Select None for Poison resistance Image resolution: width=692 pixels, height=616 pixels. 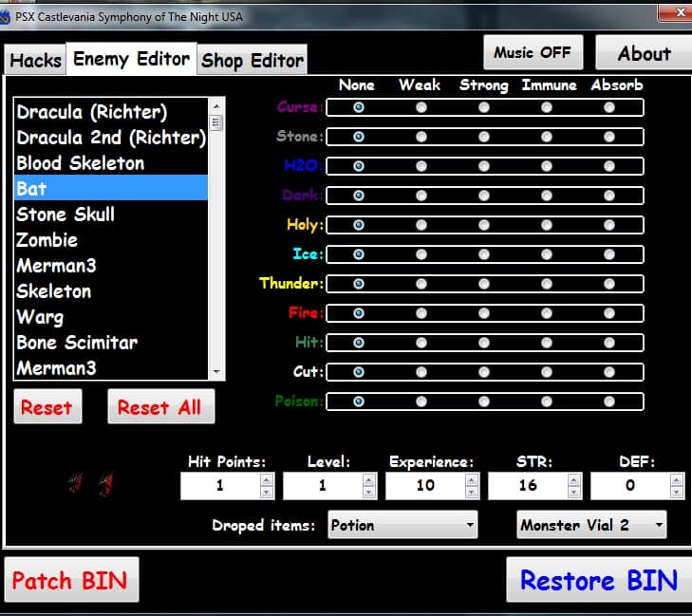(359, 401)
